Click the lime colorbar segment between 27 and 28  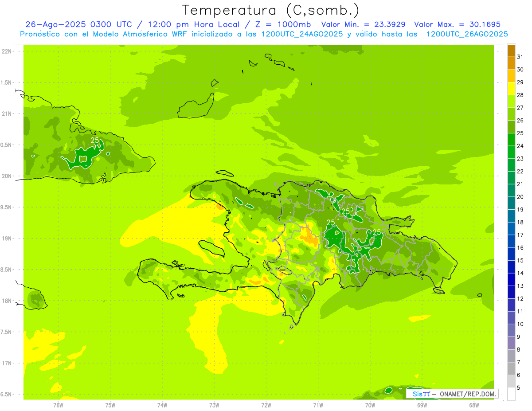[511, 102]
